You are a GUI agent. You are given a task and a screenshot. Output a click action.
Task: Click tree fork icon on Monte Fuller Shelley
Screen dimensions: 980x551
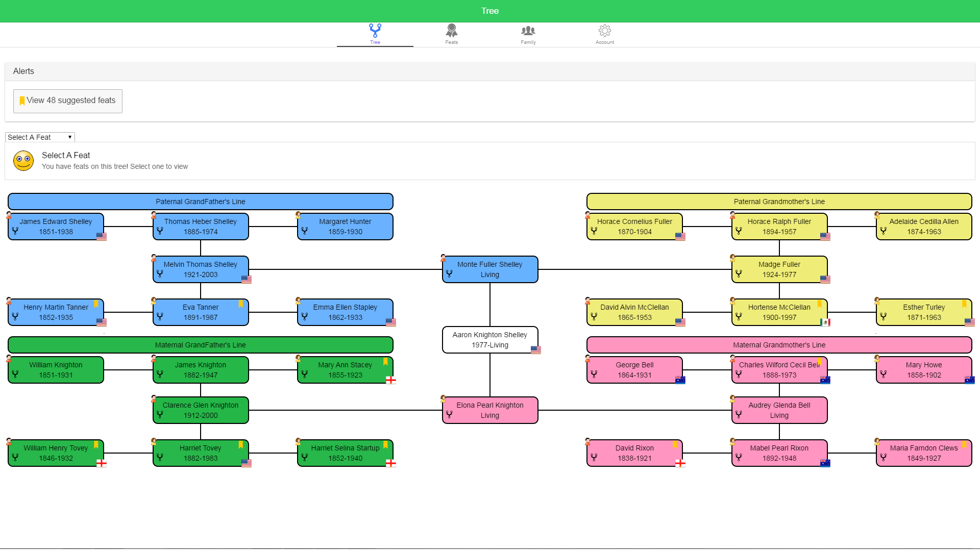tap(449, 274)
